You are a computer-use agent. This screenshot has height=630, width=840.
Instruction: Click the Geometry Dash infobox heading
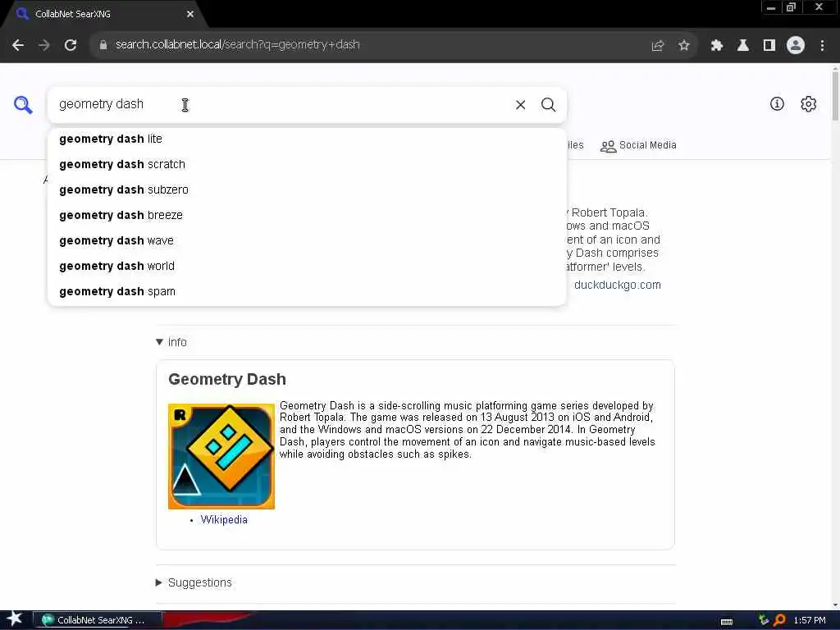coord(227,379)
